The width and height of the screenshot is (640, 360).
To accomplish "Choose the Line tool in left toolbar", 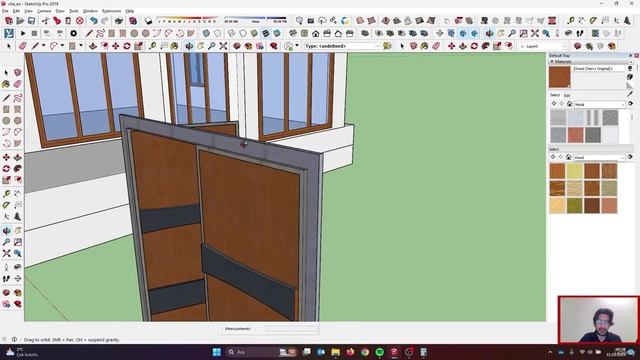I will 6,98.
